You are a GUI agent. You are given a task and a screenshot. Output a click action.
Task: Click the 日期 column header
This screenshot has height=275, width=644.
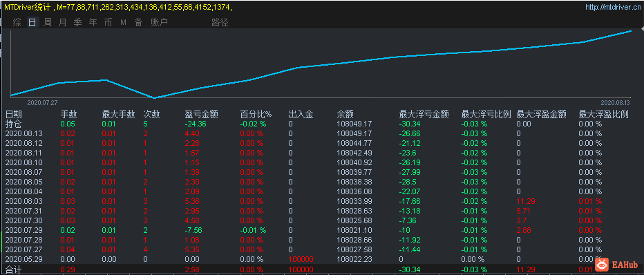coord(14,114)
